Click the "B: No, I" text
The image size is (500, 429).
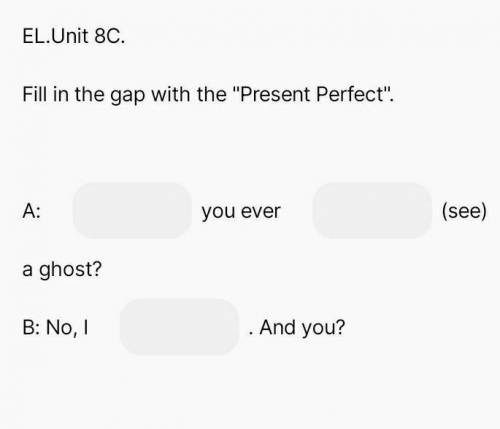[x=55, y=328]
